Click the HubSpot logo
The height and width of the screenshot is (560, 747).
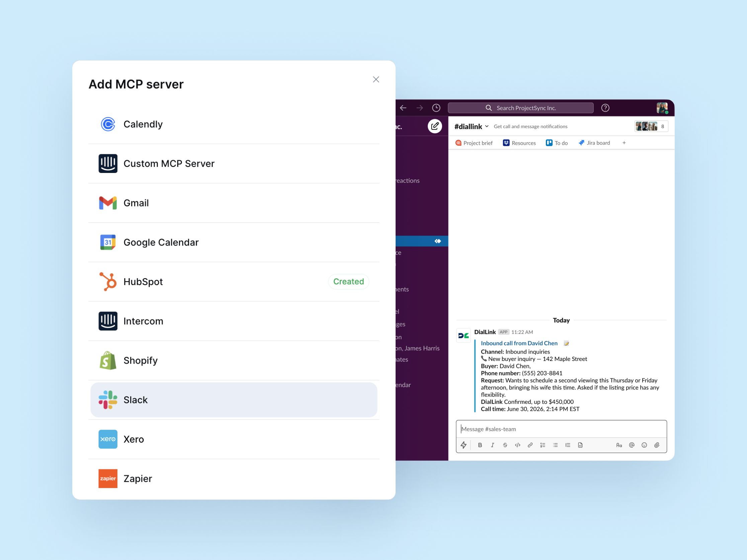(108, 282)
